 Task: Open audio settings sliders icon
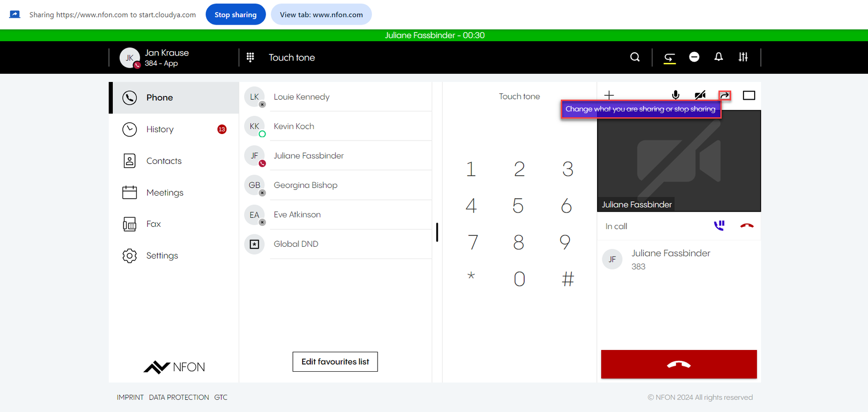pos(743,57)
